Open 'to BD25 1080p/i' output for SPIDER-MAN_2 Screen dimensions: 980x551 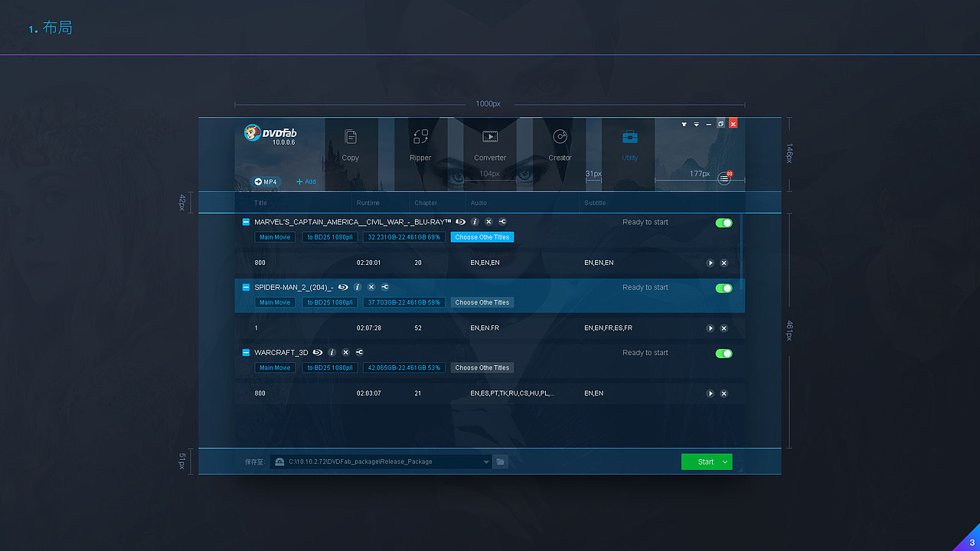pyautogui.click(x=330, y=302)
